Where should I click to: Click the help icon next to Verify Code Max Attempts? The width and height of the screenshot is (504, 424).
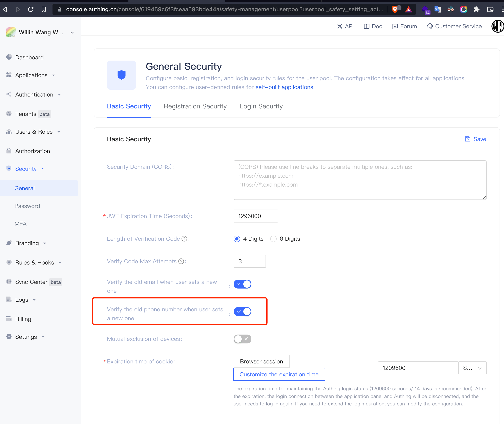pos(181,261)
